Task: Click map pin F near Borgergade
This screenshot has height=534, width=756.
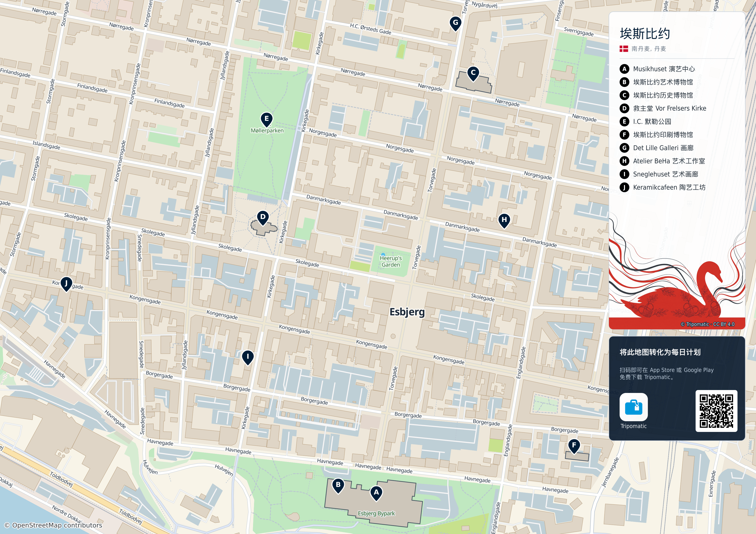Action: tap(574, 446)
